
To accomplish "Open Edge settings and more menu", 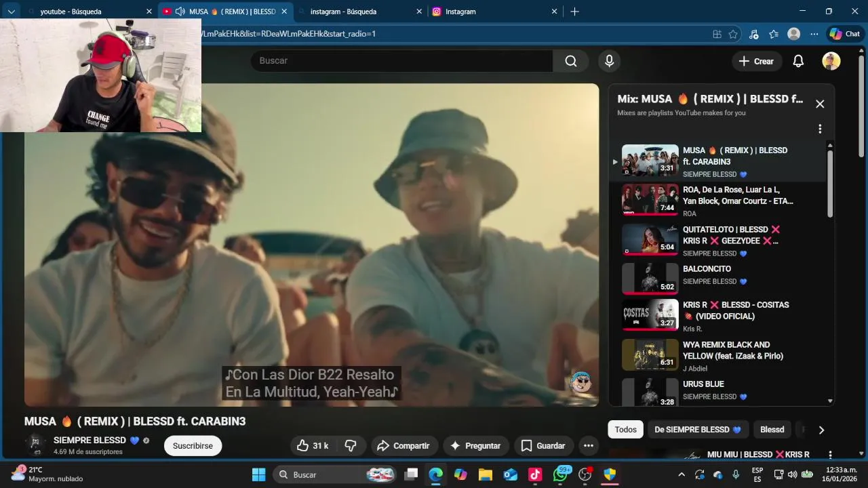I will click(x=813, y=34).
